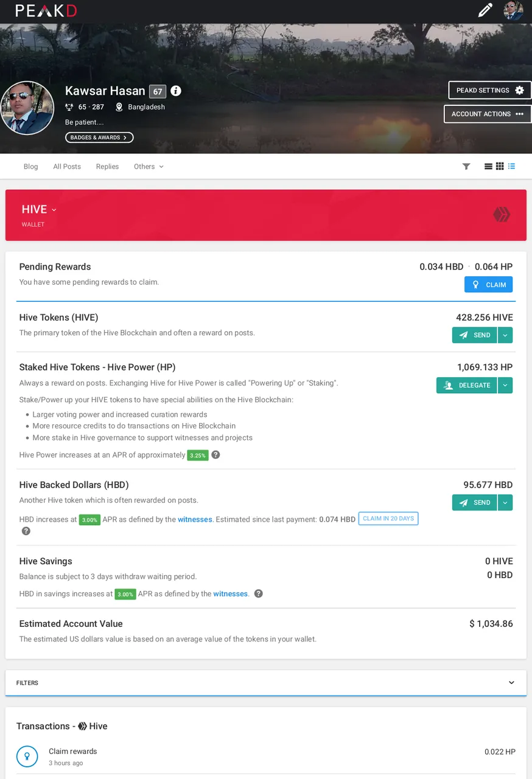Click the help icon in Hive Savings section

pyautogui.click(x=259, y=593)
